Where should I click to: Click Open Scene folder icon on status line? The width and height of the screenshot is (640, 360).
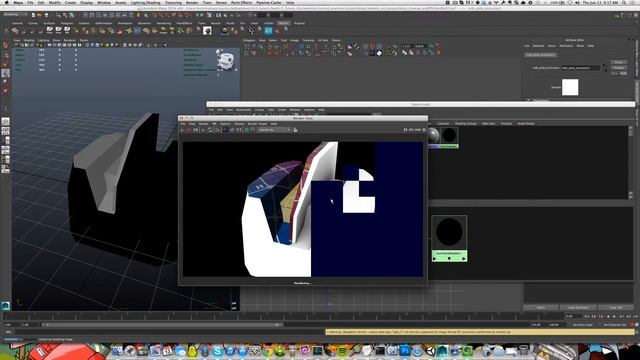40,16
